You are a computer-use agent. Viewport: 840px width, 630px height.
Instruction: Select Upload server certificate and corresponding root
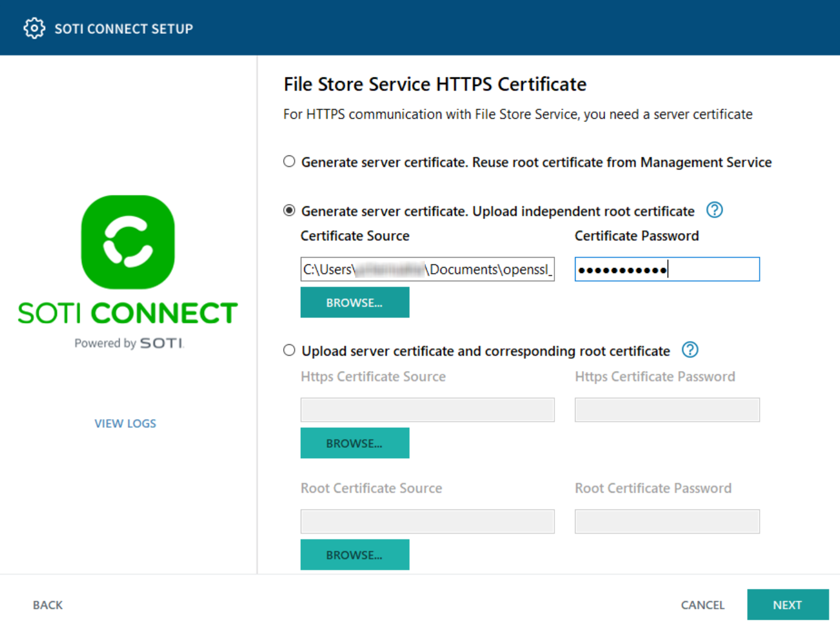[289, 350]
